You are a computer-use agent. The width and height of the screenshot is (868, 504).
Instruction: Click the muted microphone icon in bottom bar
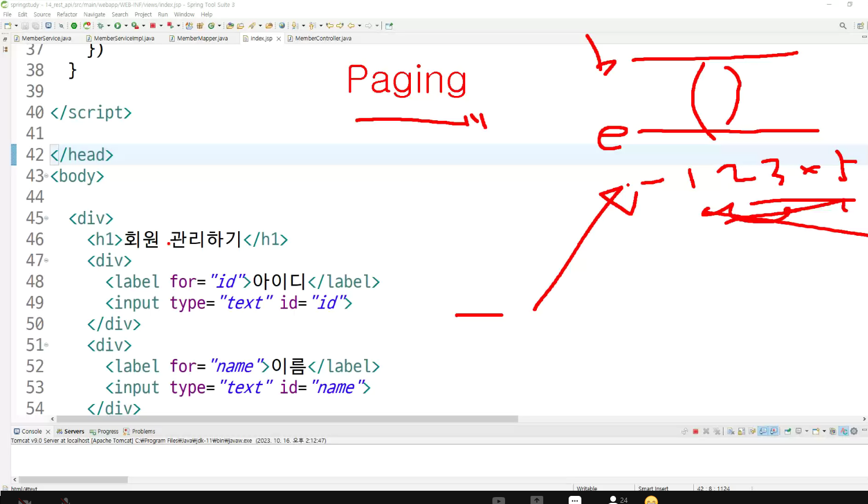tap(65, 501)
